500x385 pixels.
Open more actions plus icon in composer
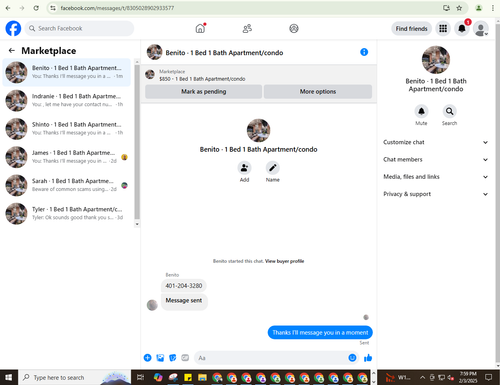click(147, 358)
